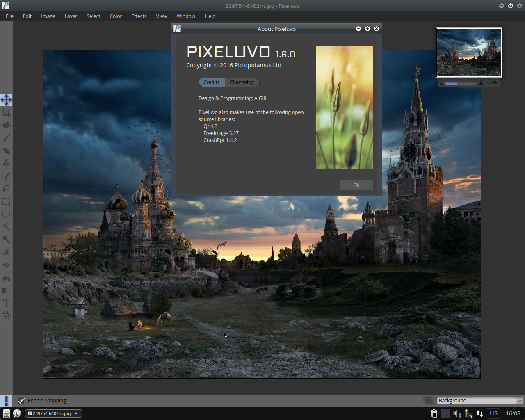Screen dimensions: 525x420
Task: Click the 'FreeImage 3.17' library entry
Action: click(x=221, y=133)
